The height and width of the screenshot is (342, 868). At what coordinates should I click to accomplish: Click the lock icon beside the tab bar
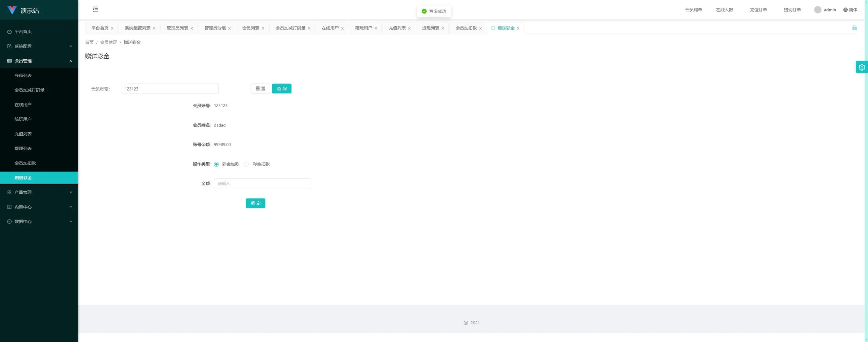[x=854, y=27]
